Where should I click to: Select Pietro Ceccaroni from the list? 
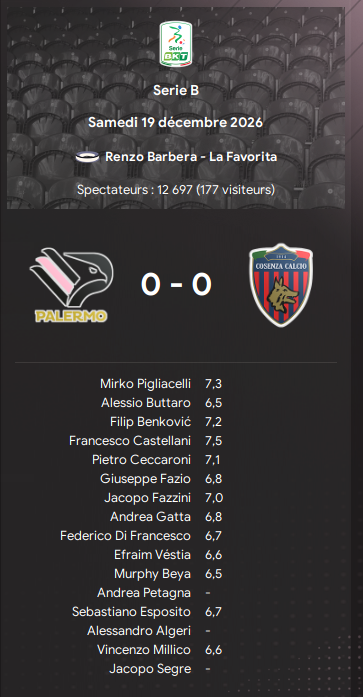pos(141,460)
